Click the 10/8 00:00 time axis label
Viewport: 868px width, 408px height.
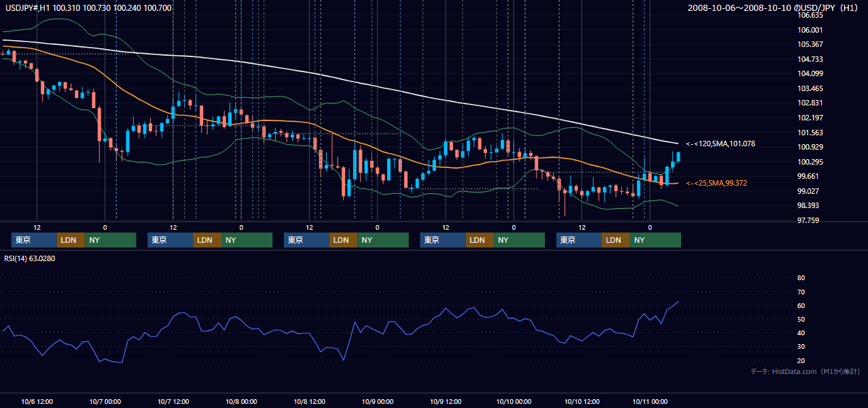[x=241, y=401]
